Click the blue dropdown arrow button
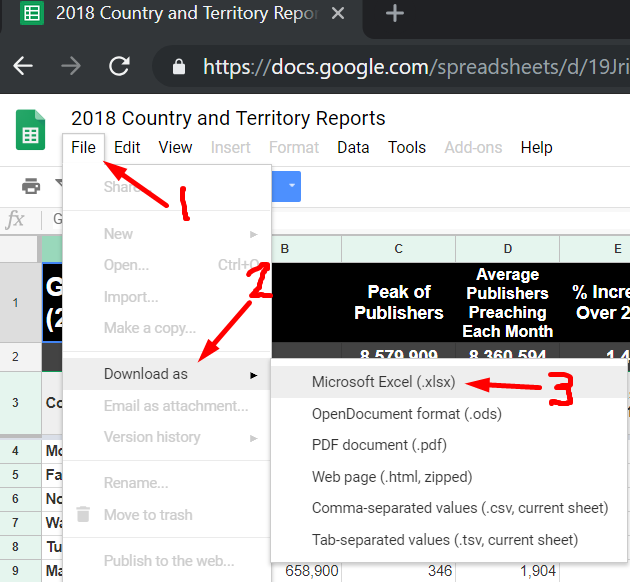 point(291,186)
